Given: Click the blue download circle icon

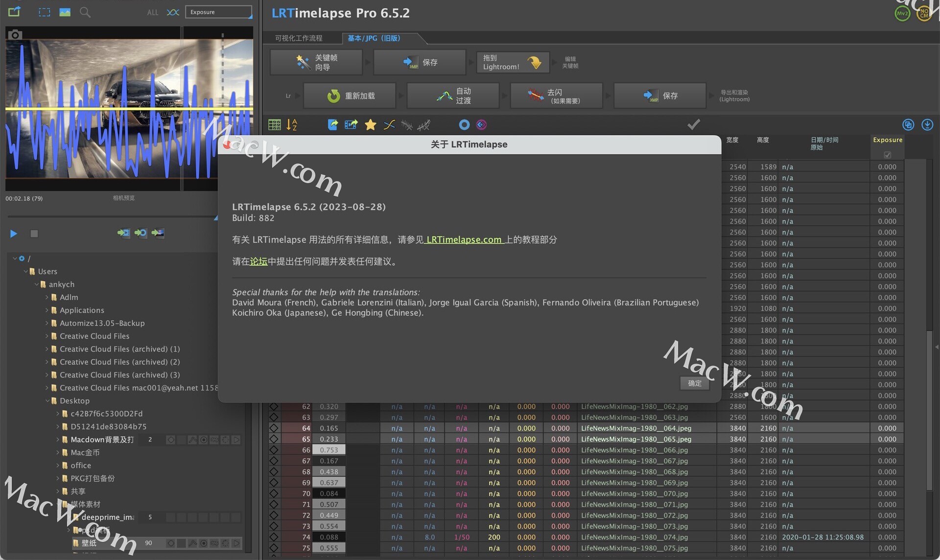Looking at the screenshot, I should click(x=927, y=125).
